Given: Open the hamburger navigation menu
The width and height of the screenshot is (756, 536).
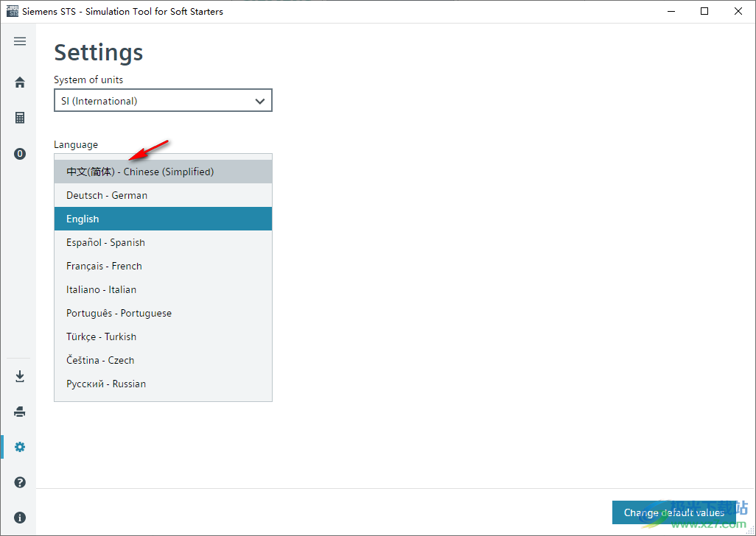Looking at the screenshot, I should coord(20,41).
